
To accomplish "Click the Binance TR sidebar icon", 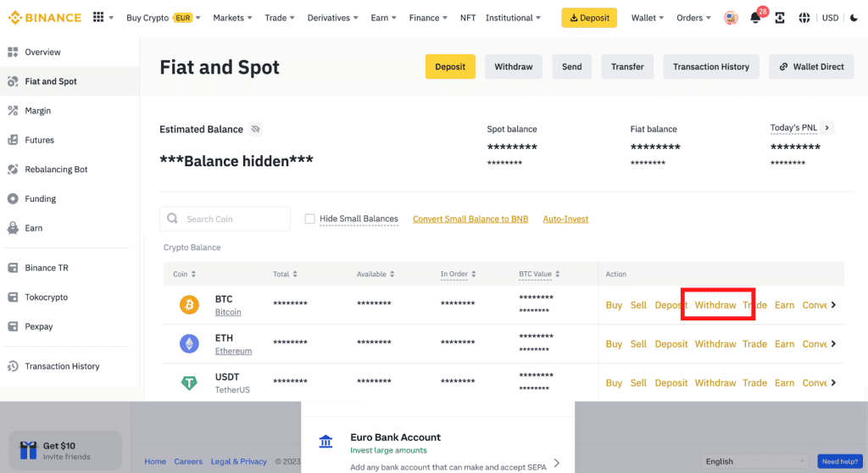I will [x=13, y=268].
